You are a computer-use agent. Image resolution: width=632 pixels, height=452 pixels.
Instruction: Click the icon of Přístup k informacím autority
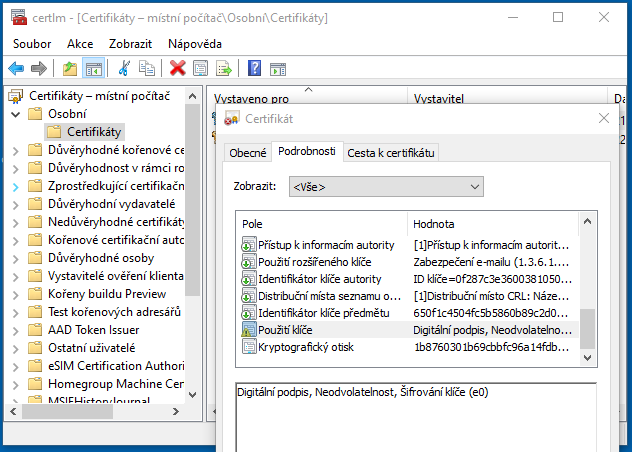click(x=248, y=245)
